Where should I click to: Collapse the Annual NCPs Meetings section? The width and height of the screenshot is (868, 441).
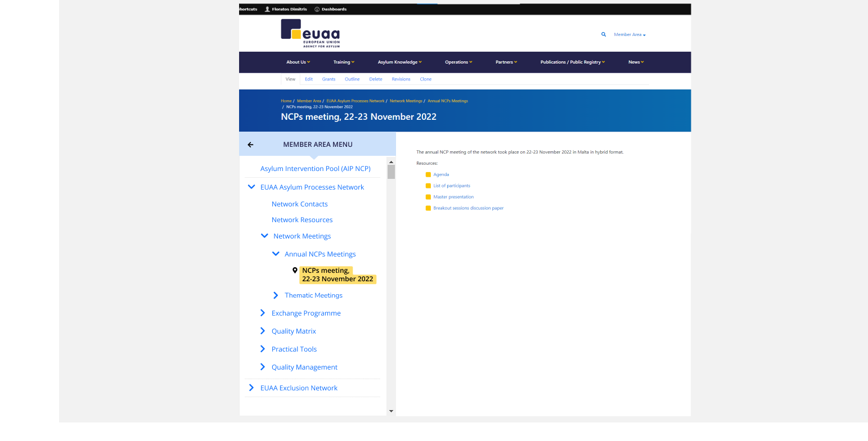[276, 254]
